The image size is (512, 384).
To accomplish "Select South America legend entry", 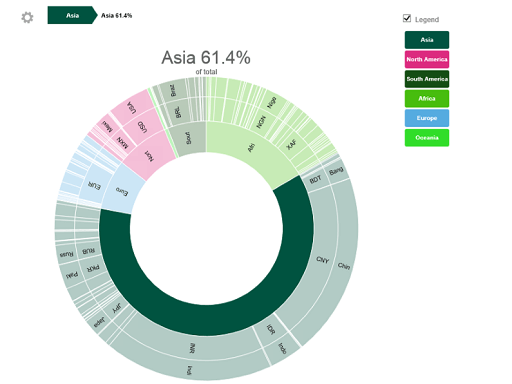I will tap(427, 79).
